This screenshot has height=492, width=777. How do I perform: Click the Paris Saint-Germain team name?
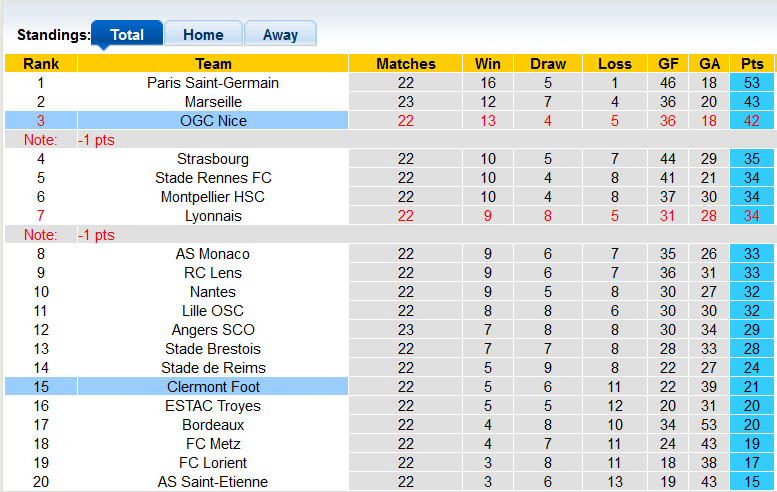[213, 83]
